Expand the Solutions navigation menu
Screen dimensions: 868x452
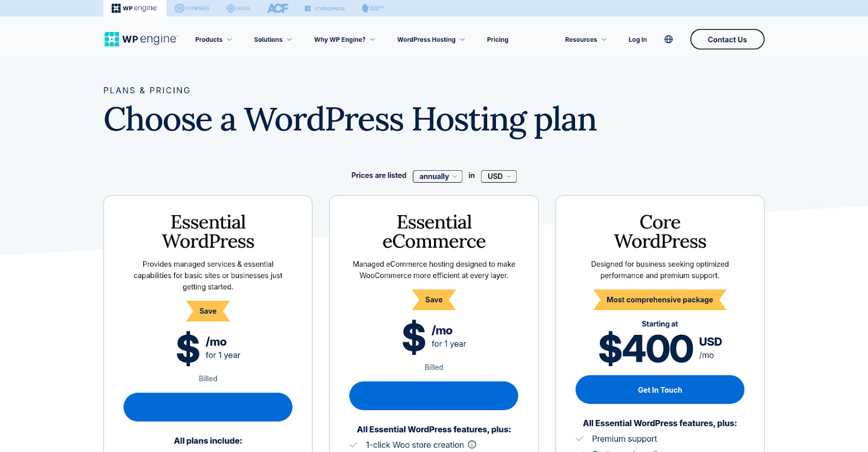273,40
